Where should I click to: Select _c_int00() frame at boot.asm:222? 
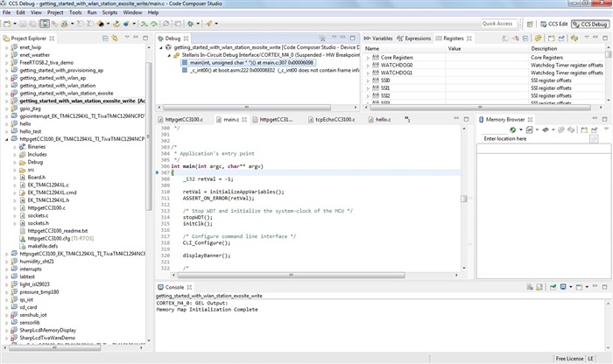(x=271, y=70)
